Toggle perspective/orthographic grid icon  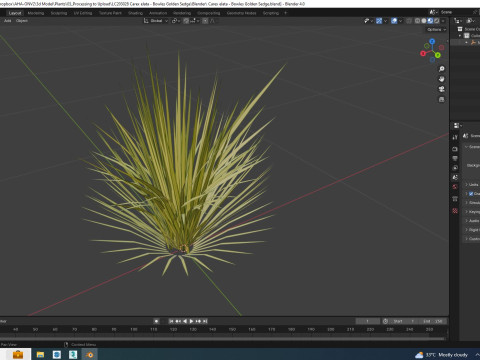click(442, 99)
